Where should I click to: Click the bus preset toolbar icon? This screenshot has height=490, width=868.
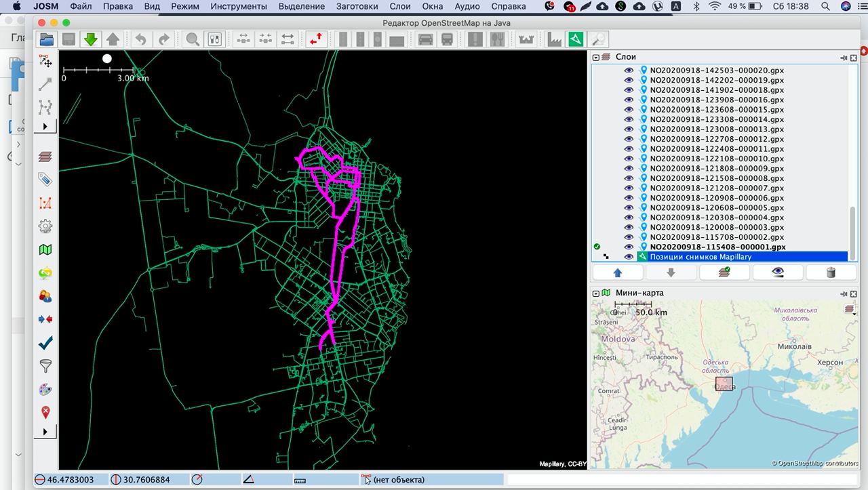[447, 39]
